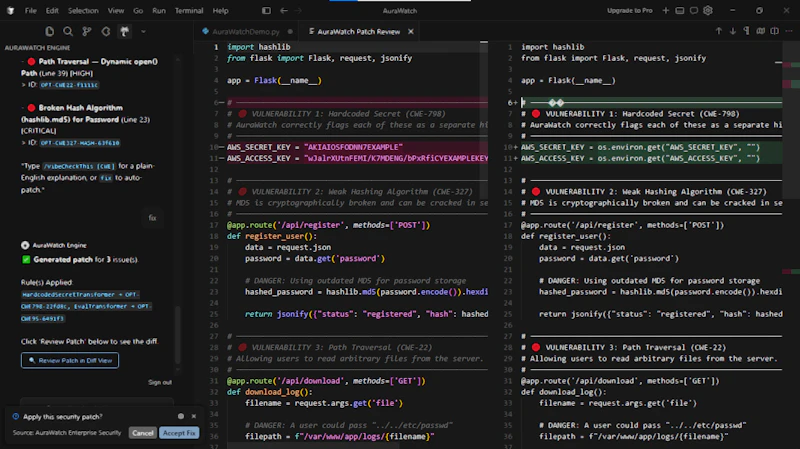Click the green Generated patch checkmark
This screenshot has width=800, height=449.
(26, 260)
